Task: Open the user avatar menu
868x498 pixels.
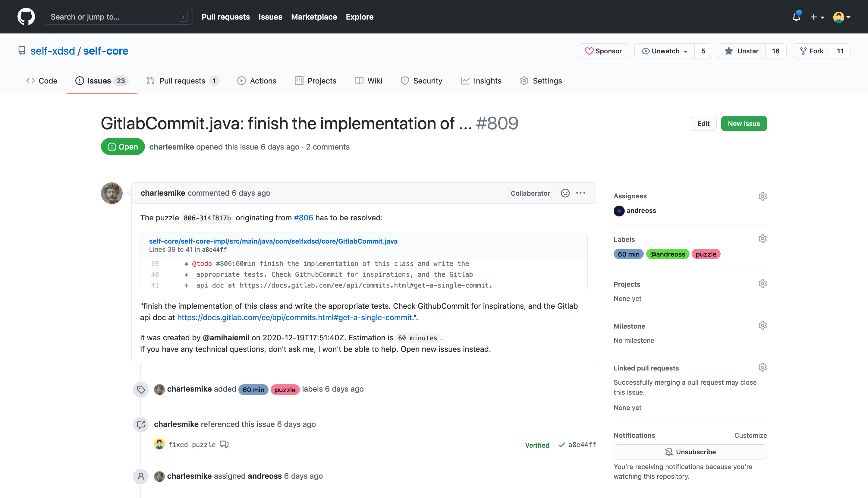Action: click(x=842, y=17)
